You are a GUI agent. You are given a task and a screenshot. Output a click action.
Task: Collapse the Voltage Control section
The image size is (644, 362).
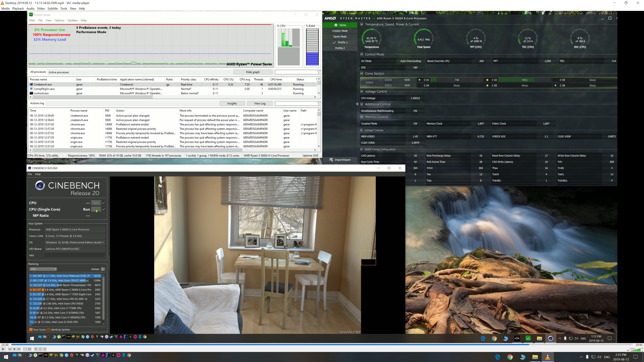click(362, 92)
